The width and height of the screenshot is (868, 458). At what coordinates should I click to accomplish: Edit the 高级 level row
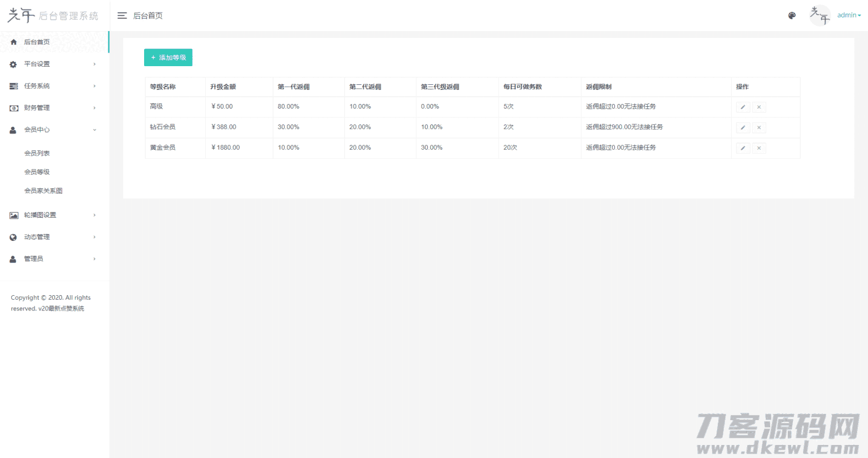click(x=743, y=107)
